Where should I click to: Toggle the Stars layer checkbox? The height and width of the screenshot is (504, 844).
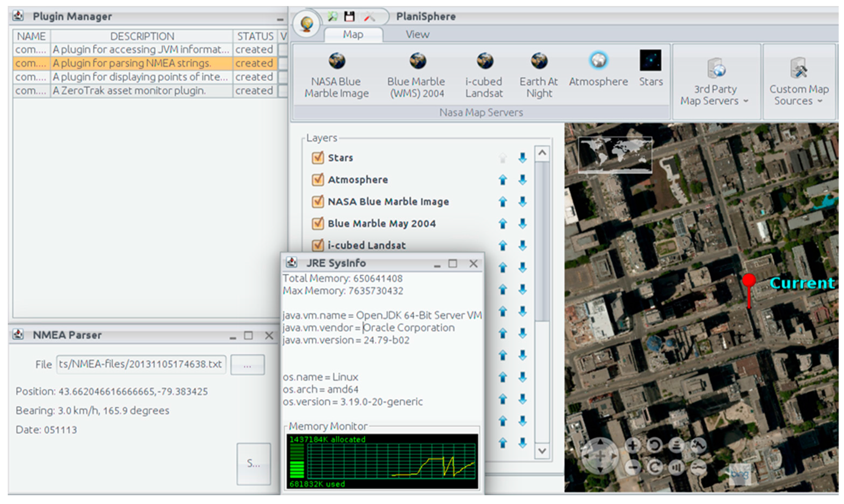tap(318, 158)
